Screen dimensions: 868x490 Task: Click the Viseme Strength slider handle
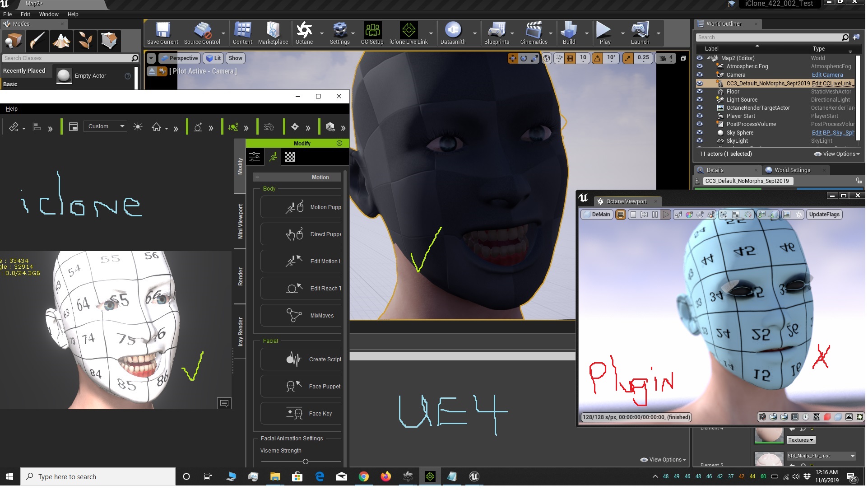click(306, 462)
